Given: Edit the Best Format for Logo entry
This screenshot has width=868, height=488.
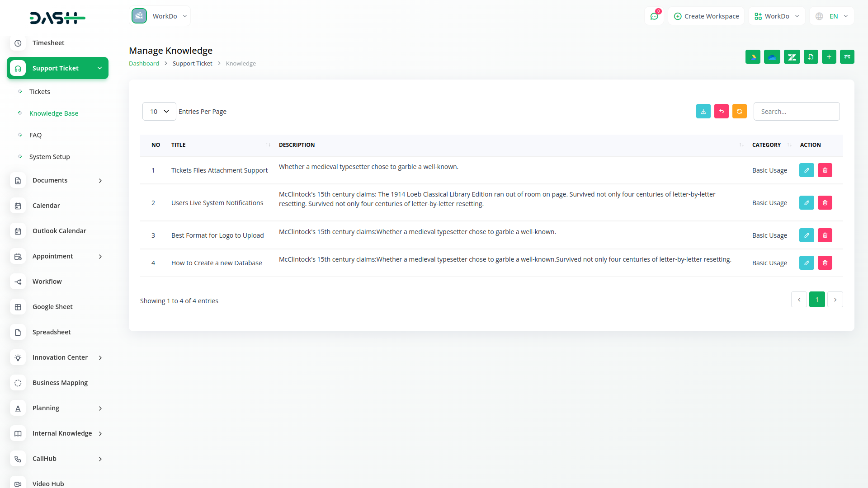Looking at the screenshot, I should click(807, 235).
